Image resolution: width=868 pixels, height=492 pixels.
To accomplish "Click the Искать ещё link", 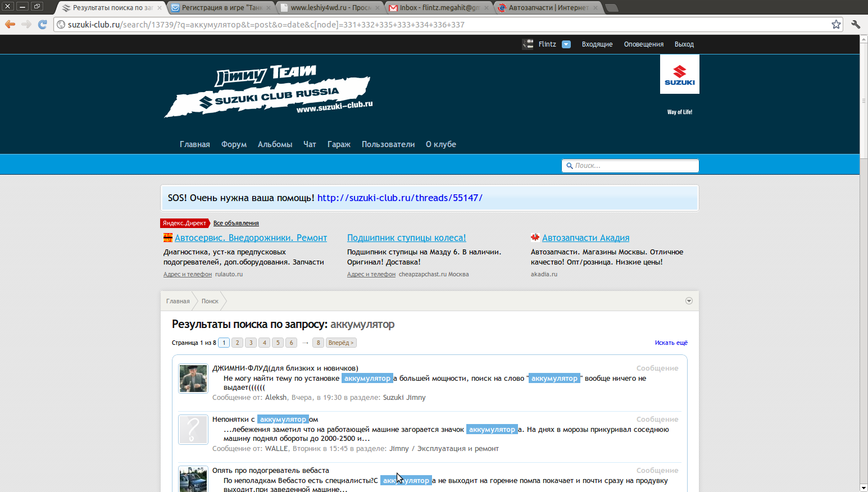I will [671, 343].
